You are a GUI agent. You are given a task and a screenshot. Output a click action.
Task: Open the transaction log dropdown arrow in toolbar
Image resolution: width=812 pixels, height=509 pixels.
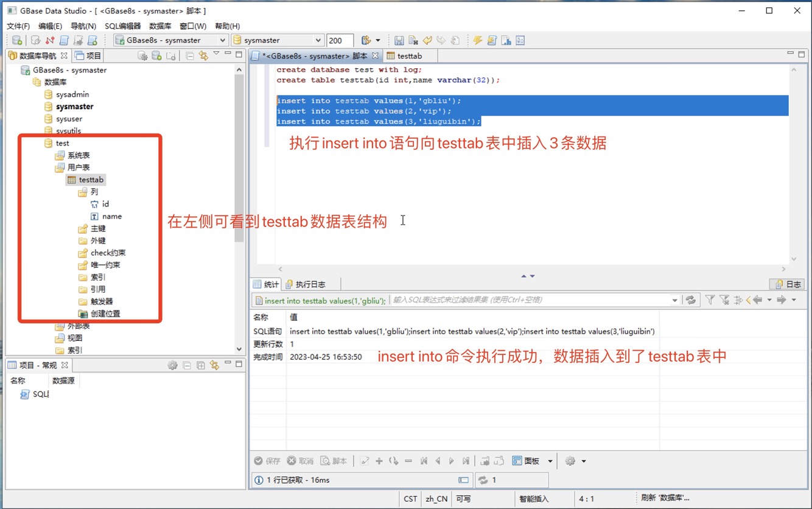tap(378, 40)
